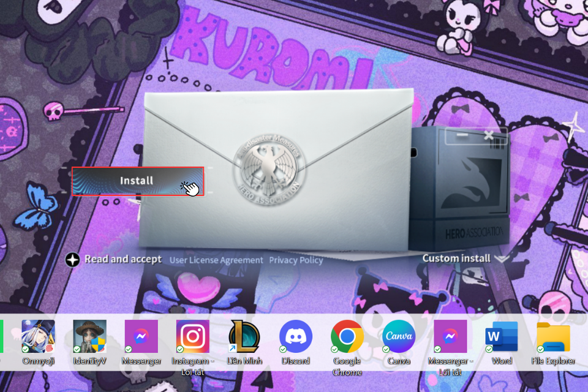Open the Canva desktop icon
The width and height of the screenshot is (588, 392).
pyautogui.click(x=399, y=336)
